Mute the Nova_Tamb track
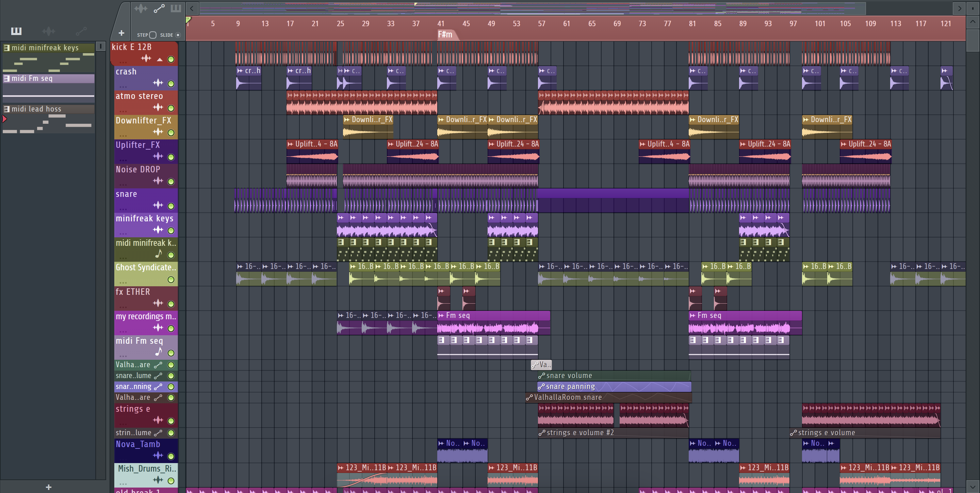Viewport: 980px width, 493px height. [x=171, y=456]
